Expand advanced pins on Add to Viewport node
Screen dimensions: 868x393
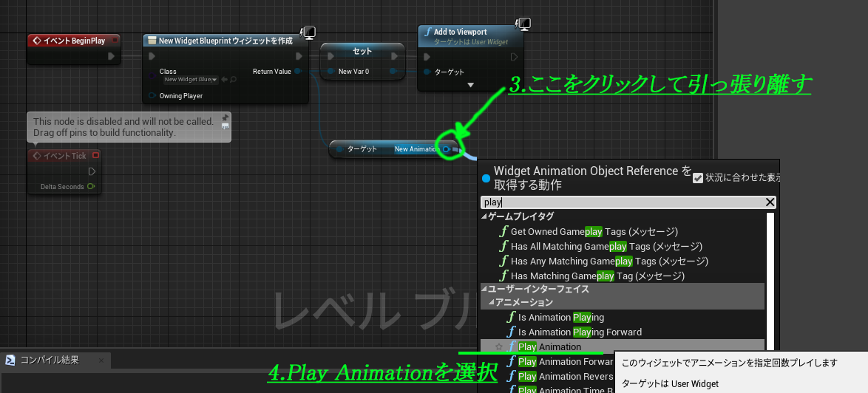coord(470,84)
